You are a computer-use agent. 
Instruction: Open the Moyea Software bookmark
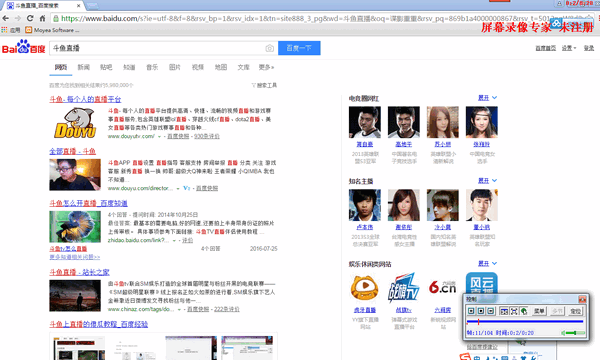click(x=52, y=30)
